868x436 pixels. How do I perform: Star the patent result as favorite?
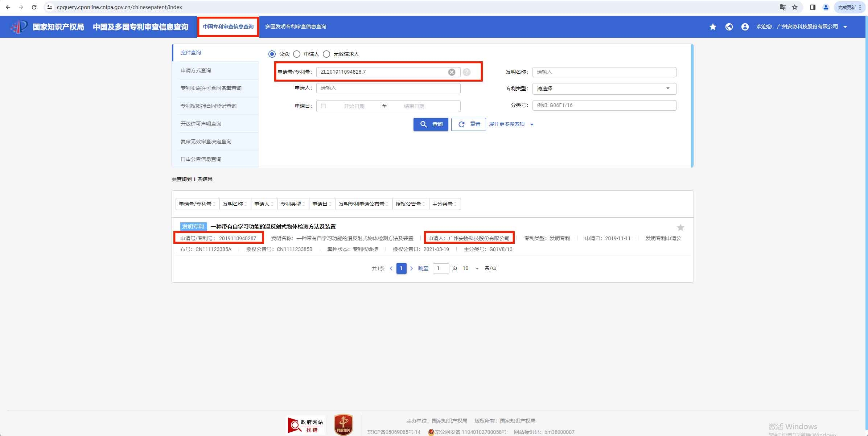pyautogui.click(x=680, y=228)
